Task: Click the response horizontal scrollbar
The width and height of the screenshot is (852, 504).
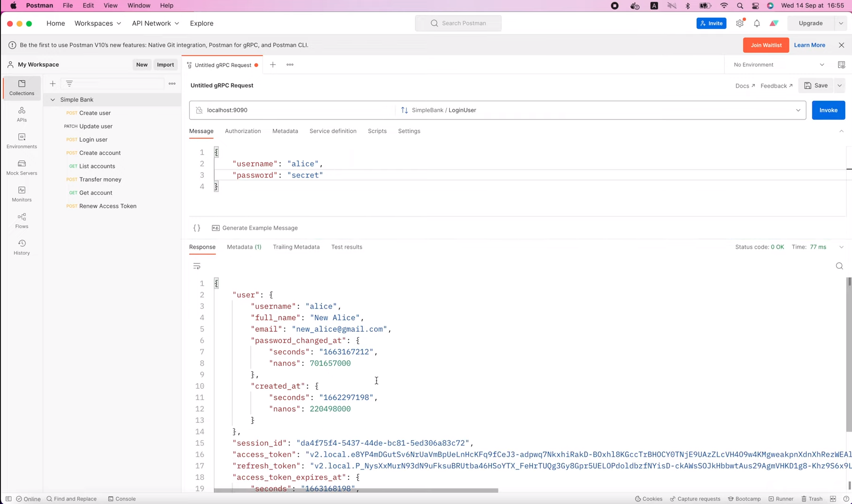Action: [x=356, y=490]
